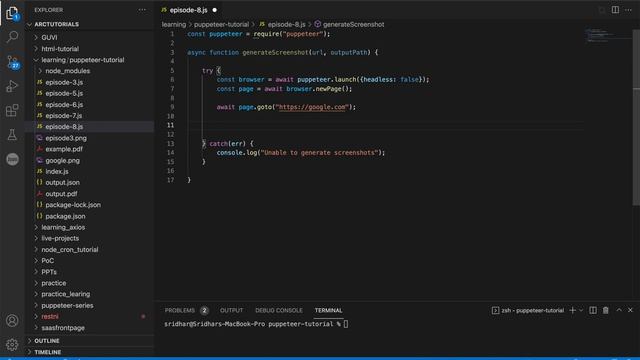Open the Explorer view in activity bar
640x360 pixels.
[12, 13]
